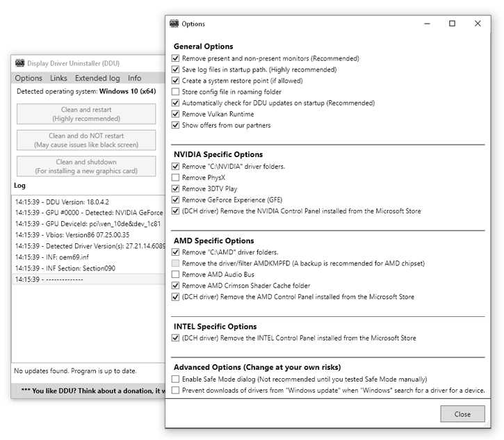This screenshot has width=504, height=440.
Task: Toggle Create a system restore point checkbox
Action: point(175,81)
